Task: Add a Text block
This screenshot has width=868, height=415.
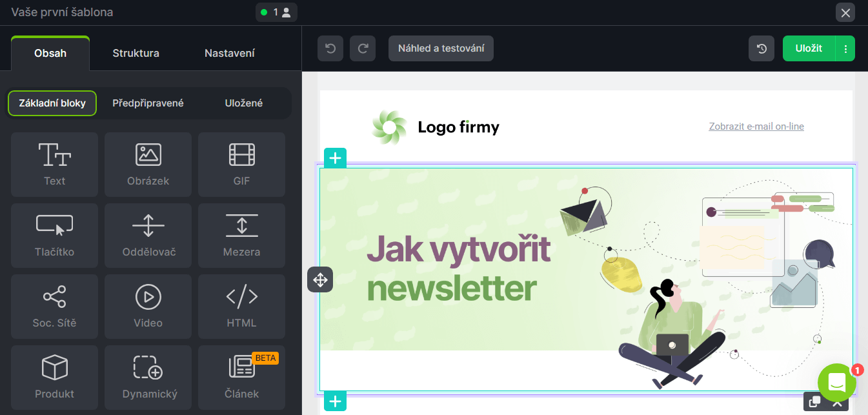Action: click(55, 165)
